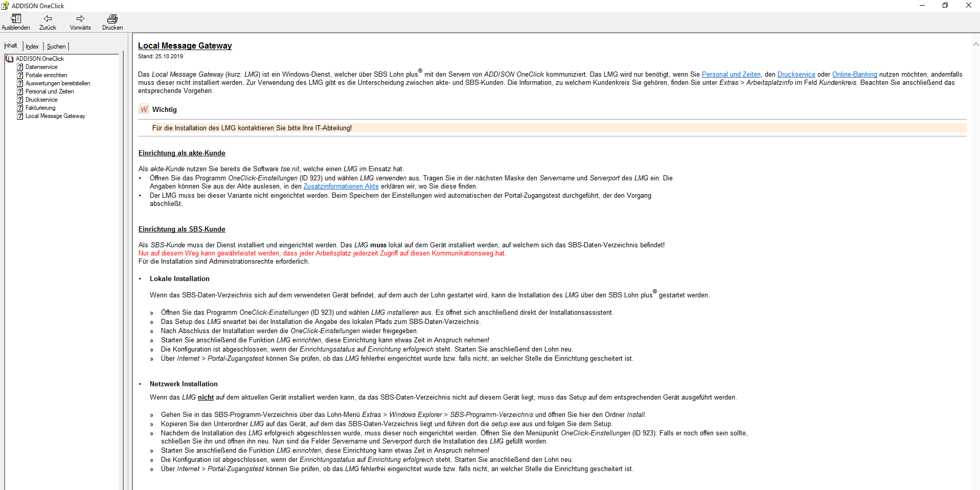This screenshot has width=980, height=490.
Task: Click the Stand: 25.10.2019 date text
Action: click(161, 57)
